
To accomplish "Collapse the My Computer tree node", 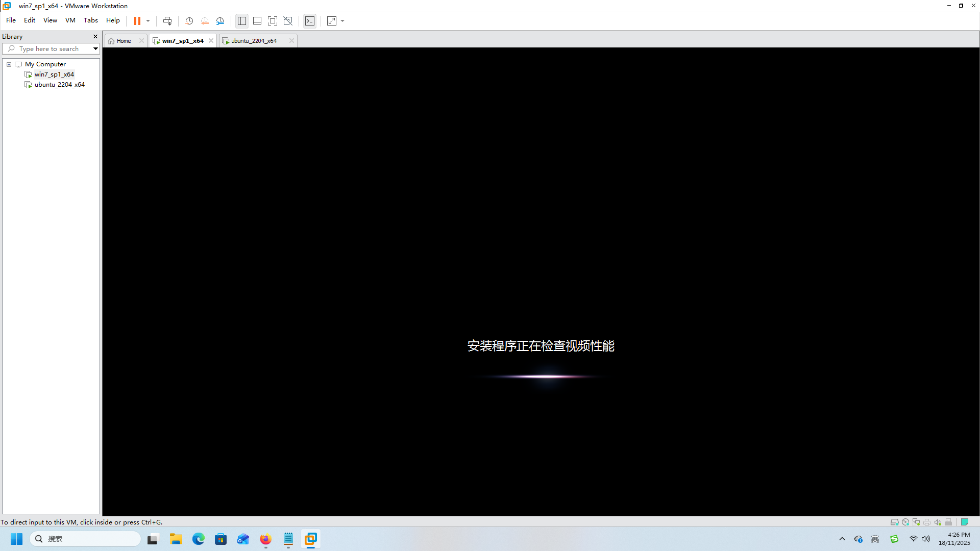I will click(x=9, y=64).
